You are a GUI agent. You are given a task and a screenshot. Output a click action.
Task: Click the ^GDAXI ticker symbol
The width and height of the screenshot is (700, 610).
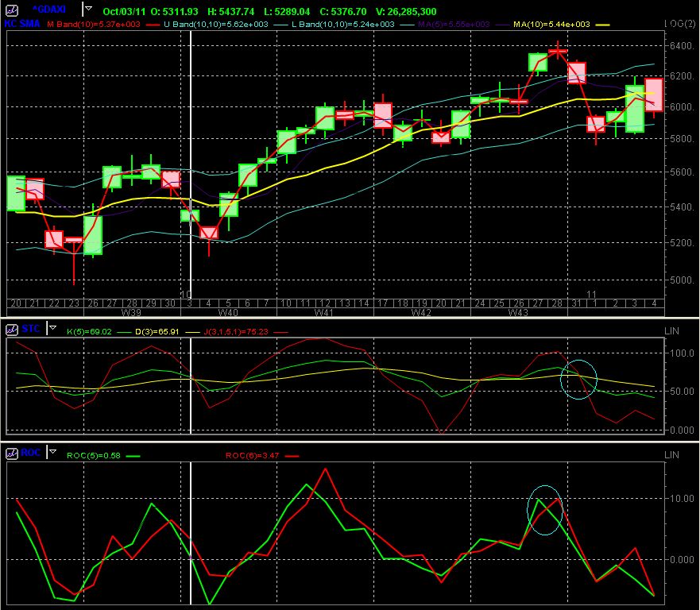[x=48, y=8]
